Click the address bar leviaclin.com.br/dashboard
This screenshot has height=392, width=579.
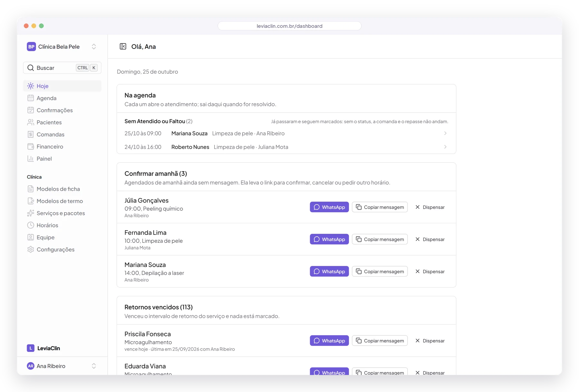(289, 26)
